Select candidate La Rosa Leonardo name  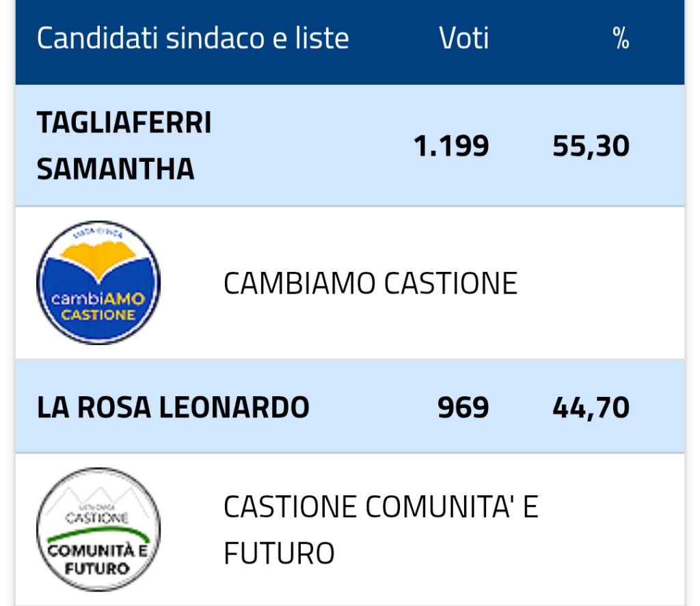tap(173, 407)
